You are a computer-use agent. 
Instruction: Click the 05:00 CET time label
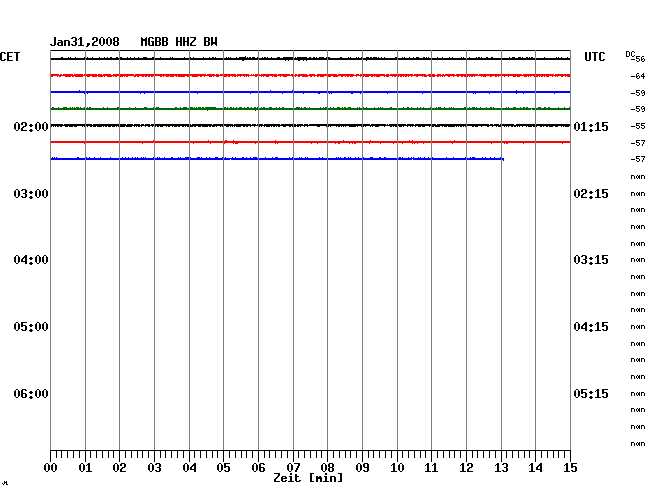click(x=31, y=327)
